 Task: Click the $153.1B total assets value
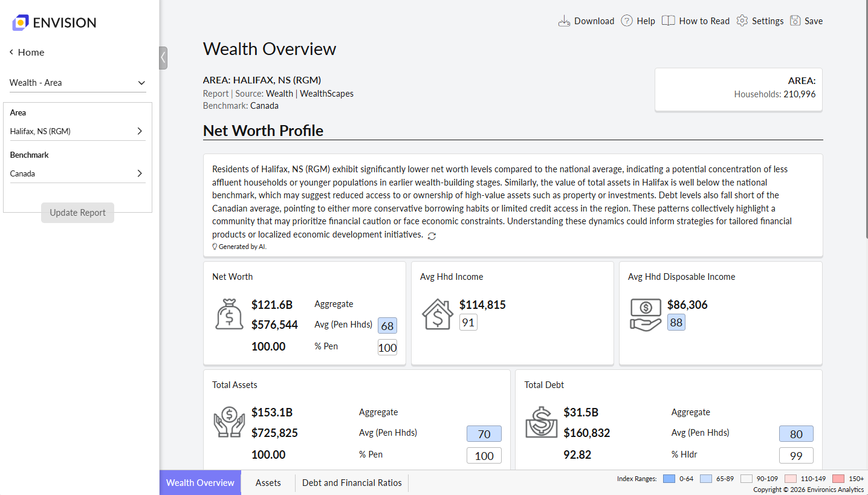(x=272, y=412)
